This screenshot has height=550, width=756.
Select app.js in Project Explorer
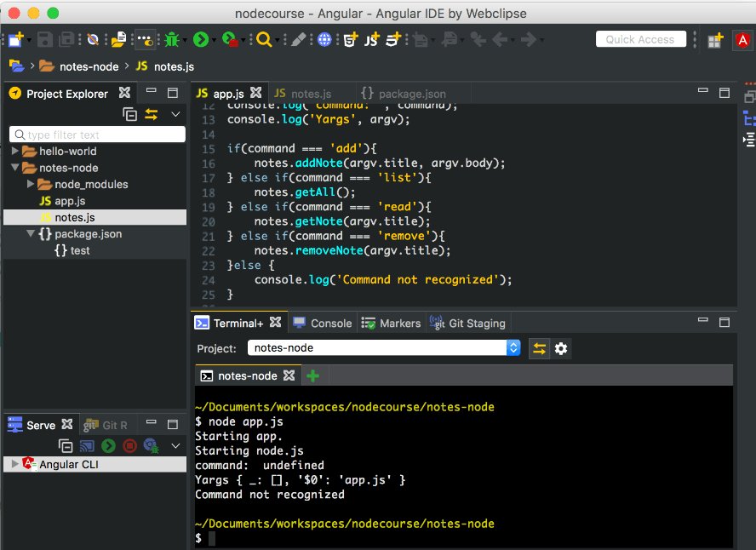(70, 201)
